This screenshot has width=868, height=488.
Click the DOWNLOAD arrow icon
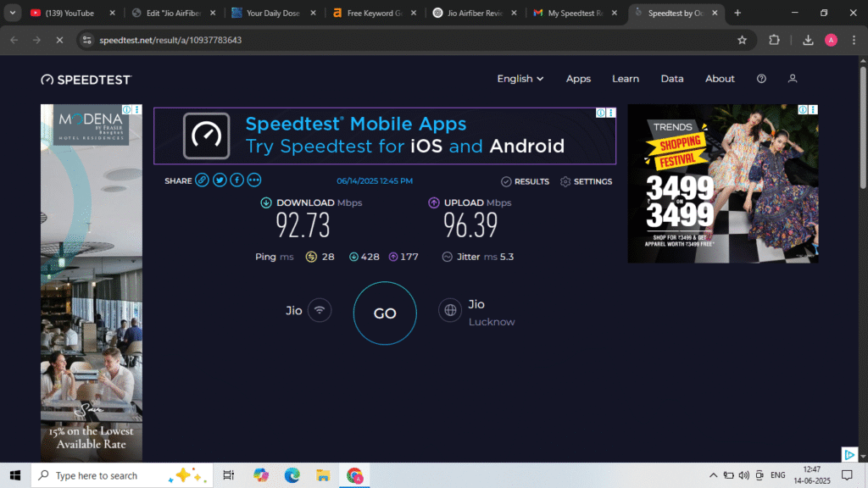point(266,202)
